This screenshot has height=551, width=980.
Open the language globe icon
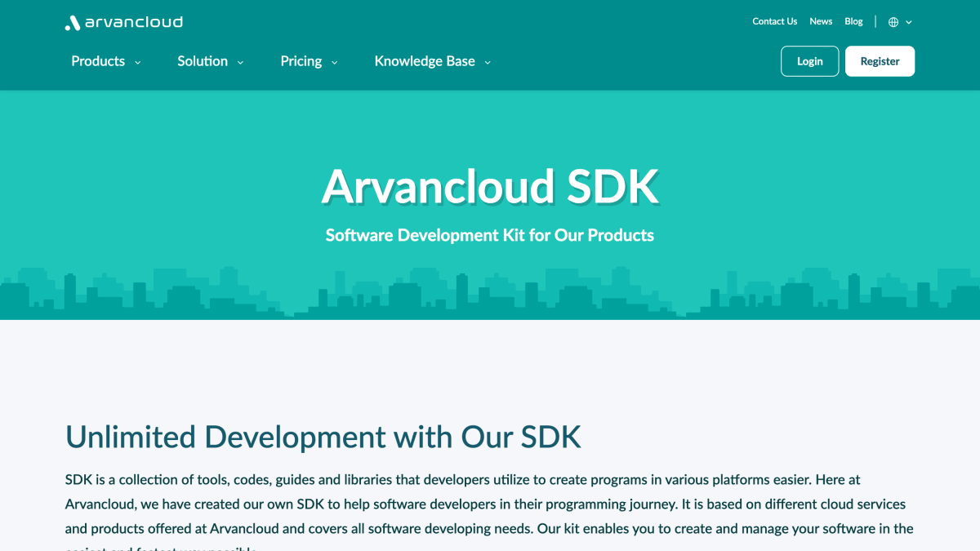[893, 22]
